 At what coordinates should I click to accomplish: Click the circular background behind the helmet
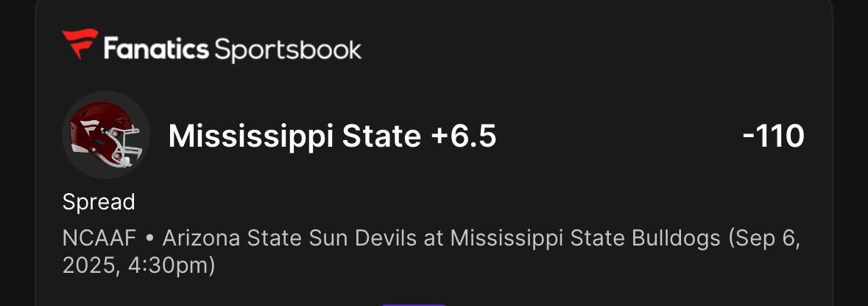pyautogui.click(x=106, y=135)
